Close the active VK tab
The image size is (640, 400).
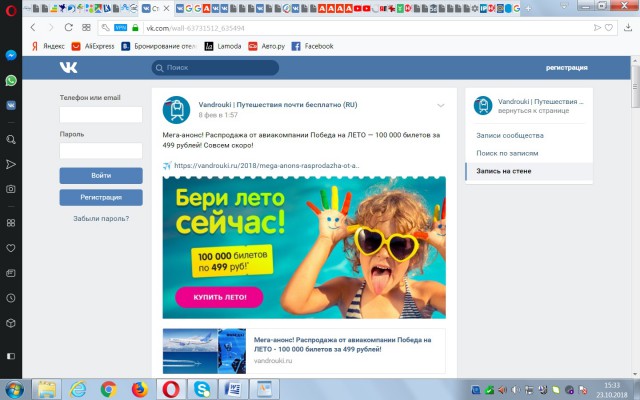point(166,8)
